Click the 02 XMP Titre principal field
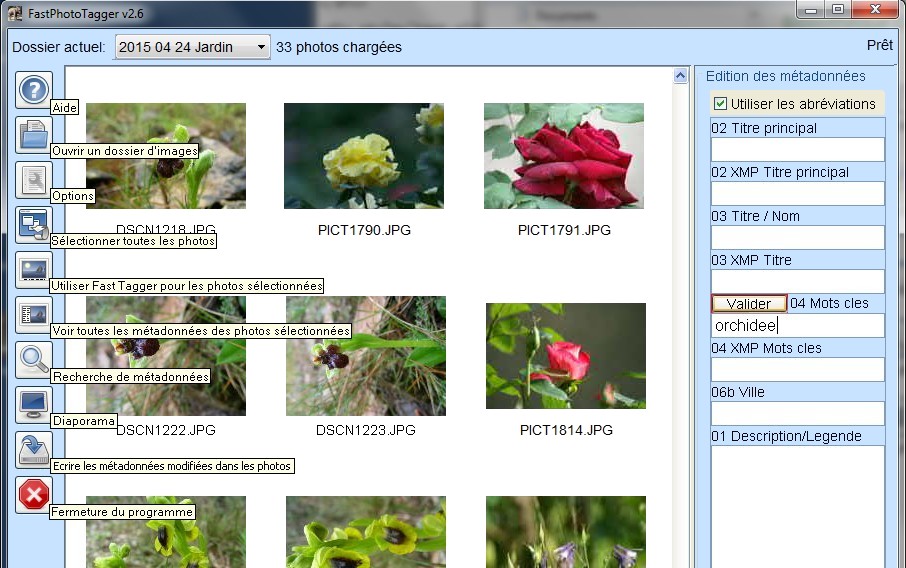Screen dimensions: 906x568 point(797,194)
